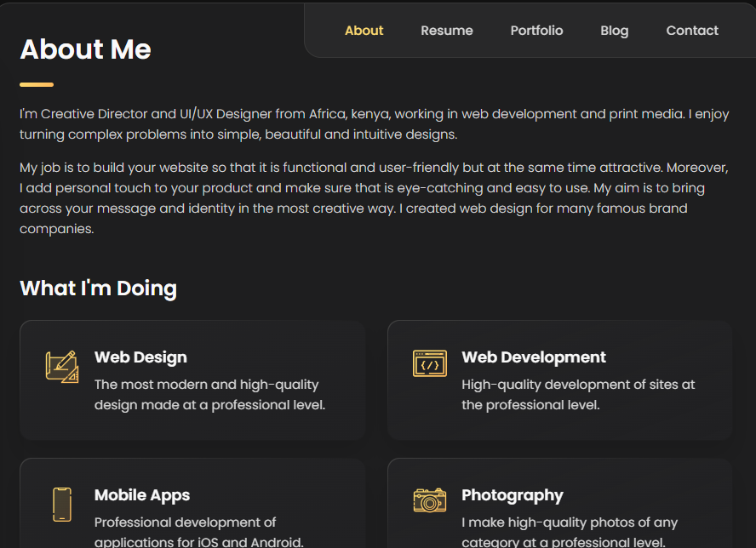Click the Web Development code icon
The image size is (756, 548).
(429, 363)
